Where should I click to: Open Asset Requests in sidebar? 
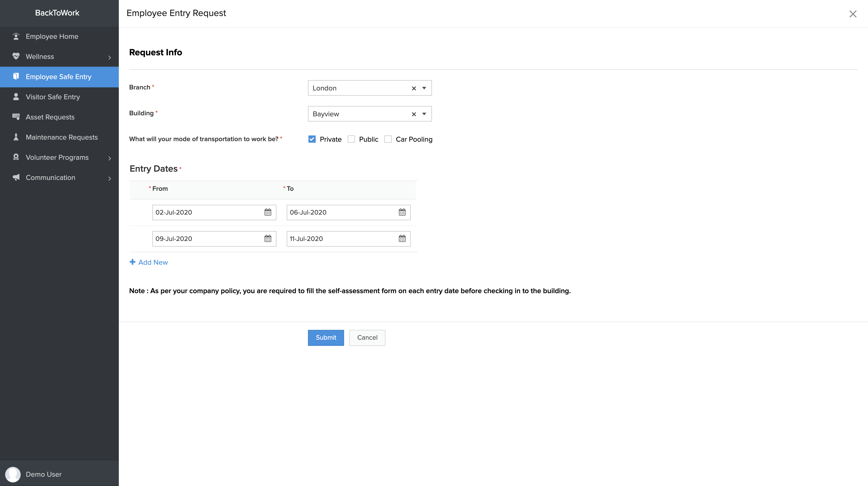tap(50, 117)
